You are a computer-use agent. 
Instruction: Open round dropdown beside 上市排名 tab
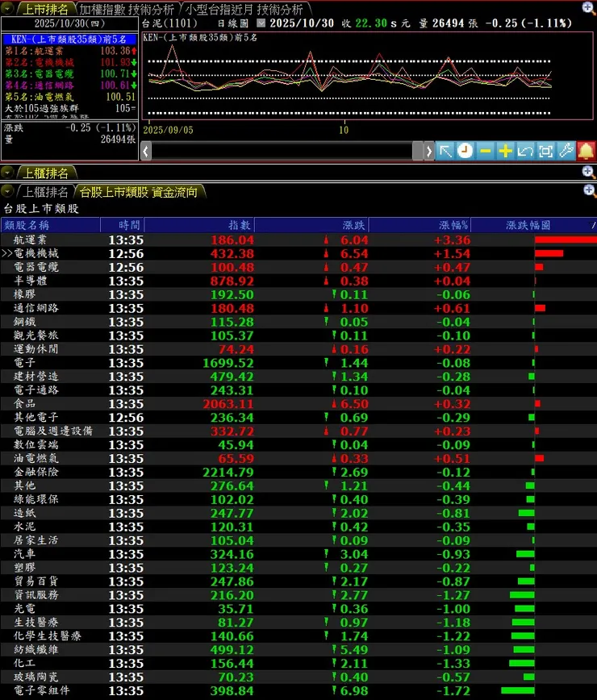(x=7, y=9)
